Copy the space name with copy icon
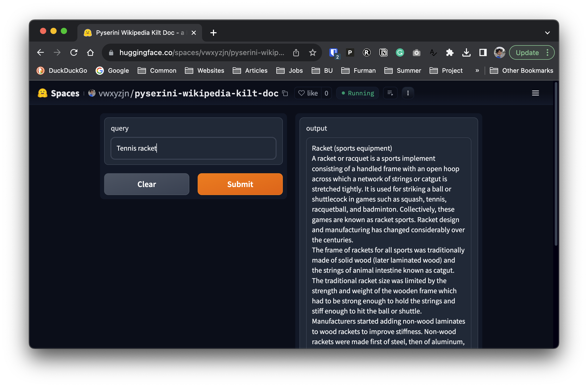This screenshot has width=588, height=387. pyautogui.click(x=285, y=93)
